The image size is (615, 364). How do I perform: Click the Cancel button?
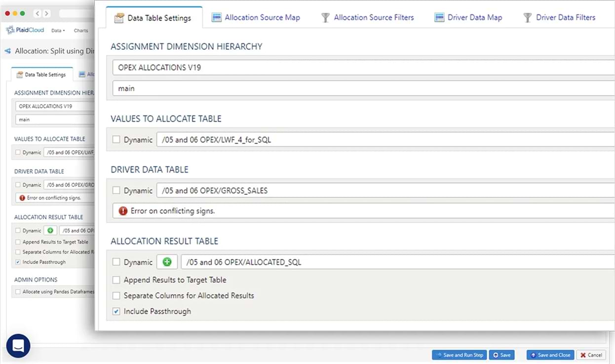[590, 355]
